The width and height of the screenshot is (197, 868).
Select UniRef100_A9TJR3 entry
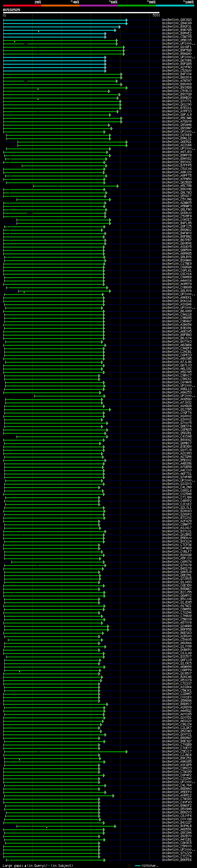pyautogui.click(x=177, y=152)
